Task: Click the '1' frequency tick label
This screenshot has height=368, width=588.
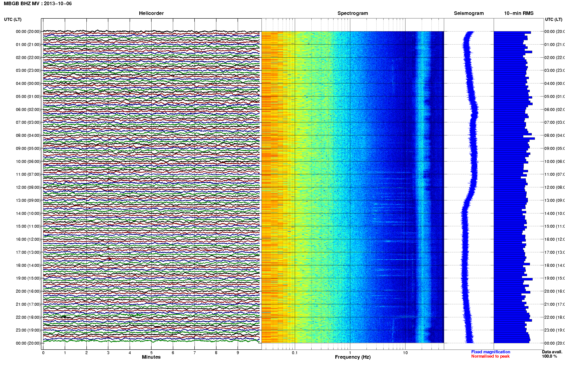Action: pos(350,353)
